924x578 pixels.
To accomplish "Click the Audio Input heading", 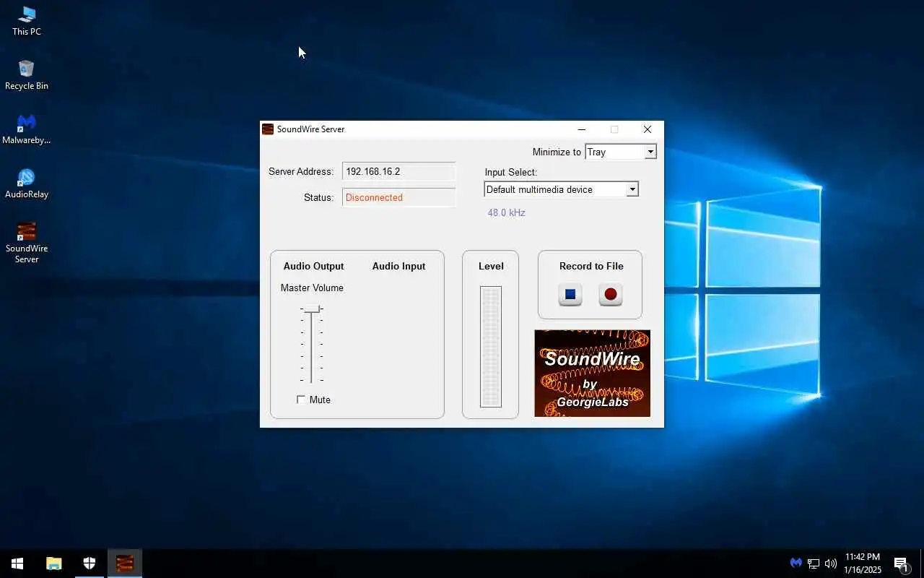I will (x=398, y=266).
